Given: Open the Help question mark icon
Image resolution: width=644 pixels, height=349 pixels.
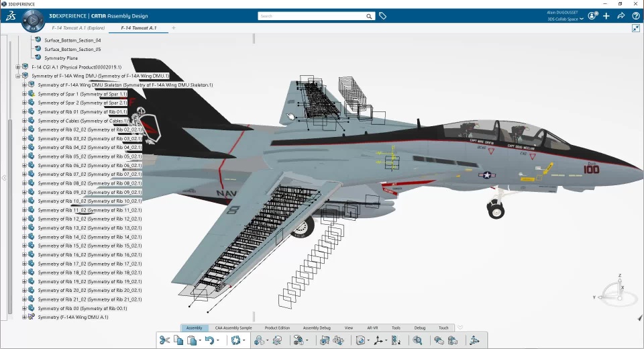Looking at the screenshot, I should coord(636,15).
